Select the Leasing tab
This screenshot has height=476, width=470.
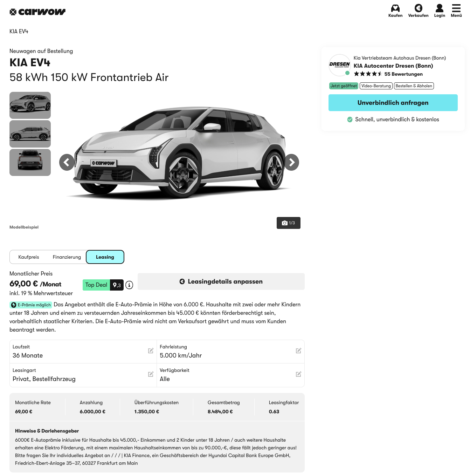(x=105, y=257)
